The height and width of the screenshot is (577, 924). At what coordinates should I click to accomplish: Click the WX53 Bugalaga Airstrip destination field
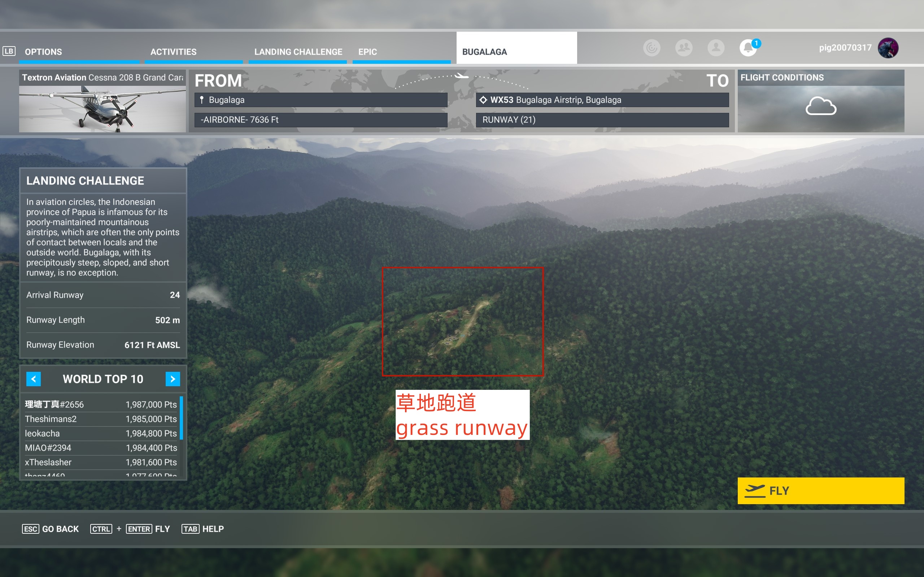click(602, 100)
